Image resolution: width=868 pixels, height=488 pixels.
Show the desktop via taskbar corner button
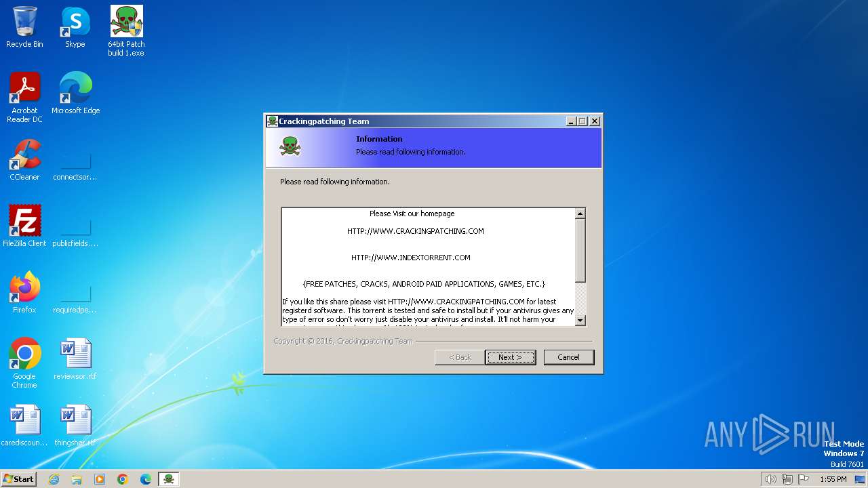point(861,479)
